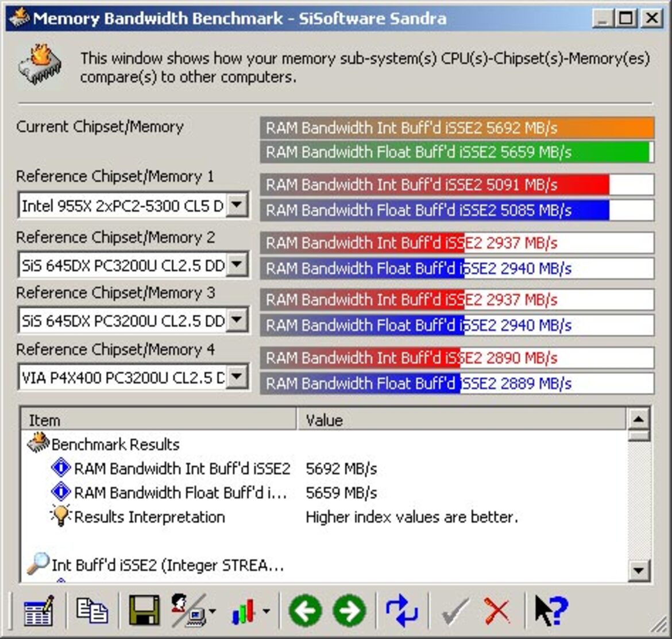Click the red Reference 1 Int bar 5091 MB/s
Viewport: 672px width, 639px height.
pyautogui.click(x=457, y=185)
